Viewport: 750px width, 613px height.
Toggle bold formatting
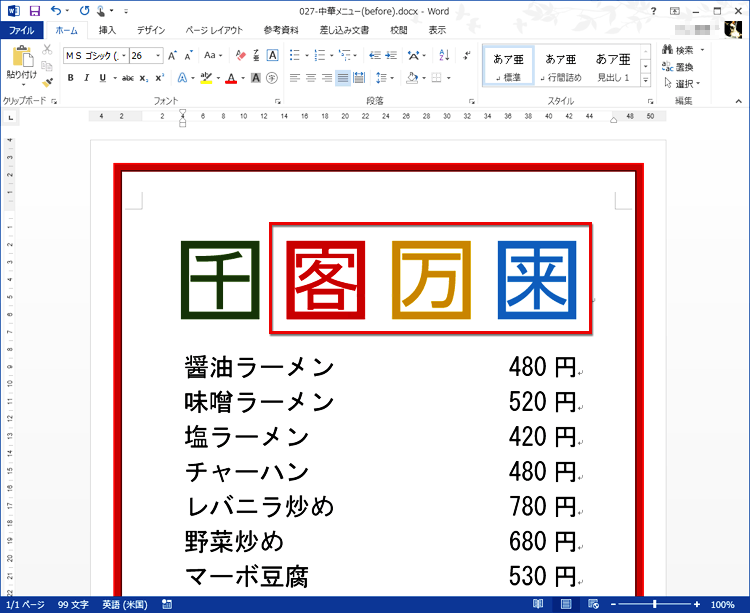coord(70,78)
